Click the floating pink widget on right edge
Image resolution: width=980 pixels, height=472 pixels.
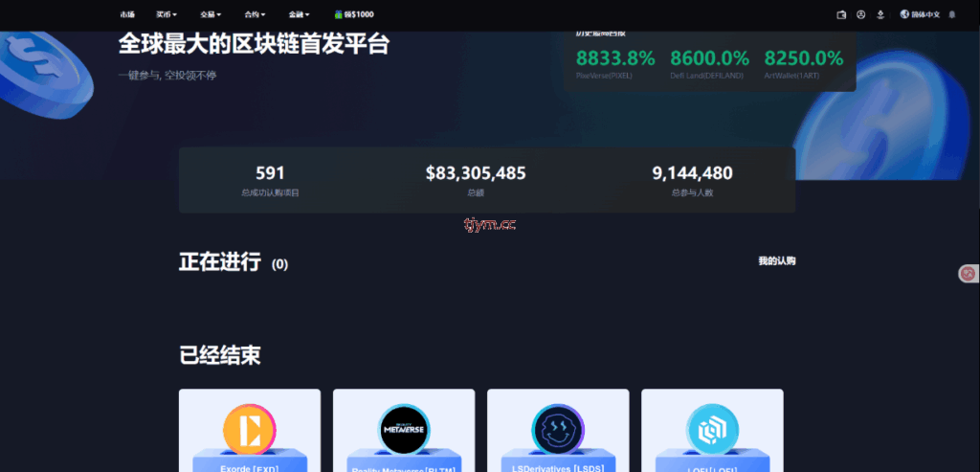tap(968, 274)
